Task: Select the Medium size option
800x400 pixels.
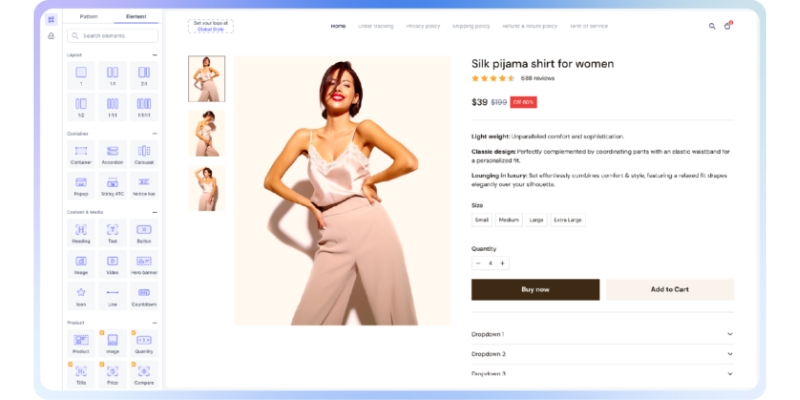Action: coord(509,220)
